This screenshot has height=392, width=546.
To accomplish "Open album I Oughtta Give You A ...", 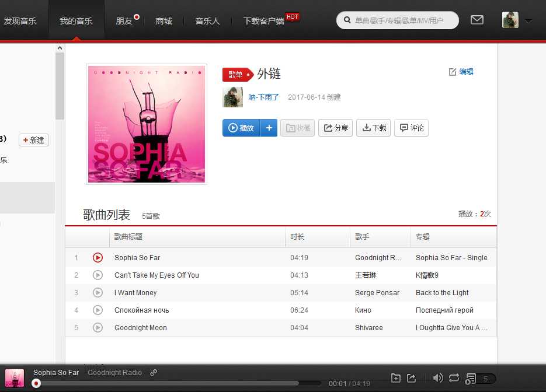I will pyautogui.click(x=451, y=328).
